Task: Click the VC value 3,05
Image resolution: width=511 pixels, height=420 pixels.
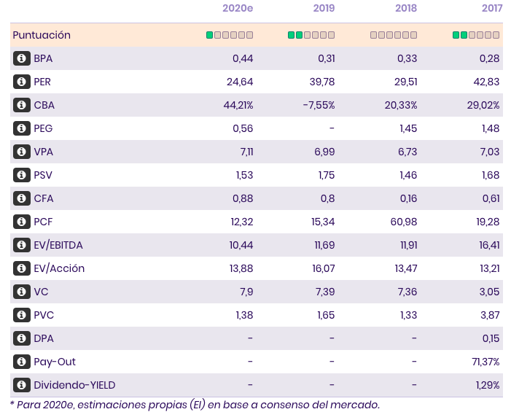Action: pos(489,292)
